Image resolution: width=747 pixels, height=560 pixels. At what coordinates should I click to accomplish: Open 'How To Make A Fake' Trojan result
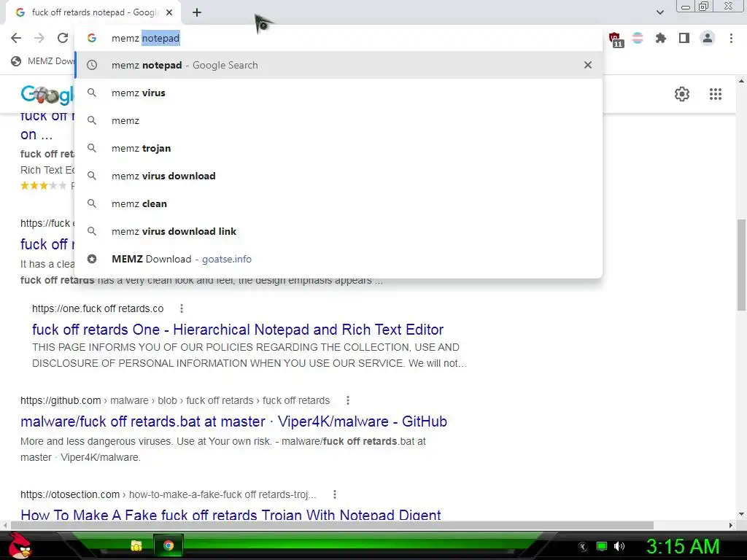[231, 515]
